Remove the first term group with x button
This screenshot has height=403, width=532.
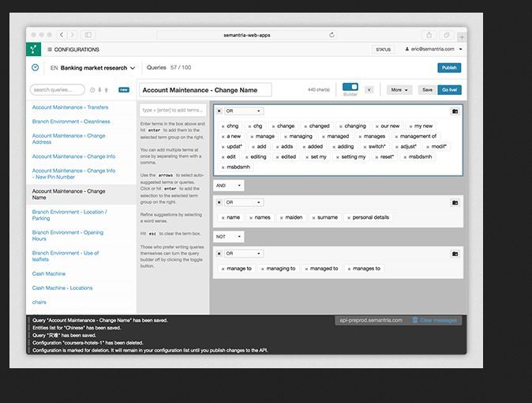[x=219, y=111]
